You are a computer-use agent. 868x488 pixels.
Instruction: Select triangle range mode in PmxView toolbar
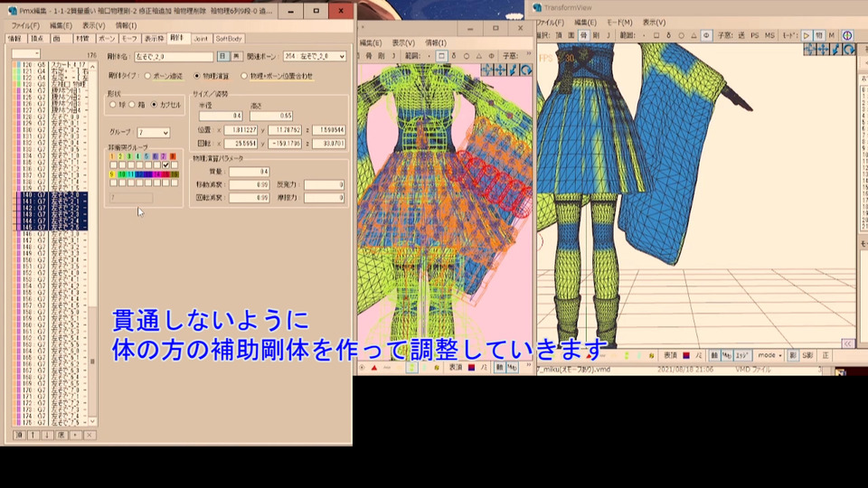pos(479,56)
